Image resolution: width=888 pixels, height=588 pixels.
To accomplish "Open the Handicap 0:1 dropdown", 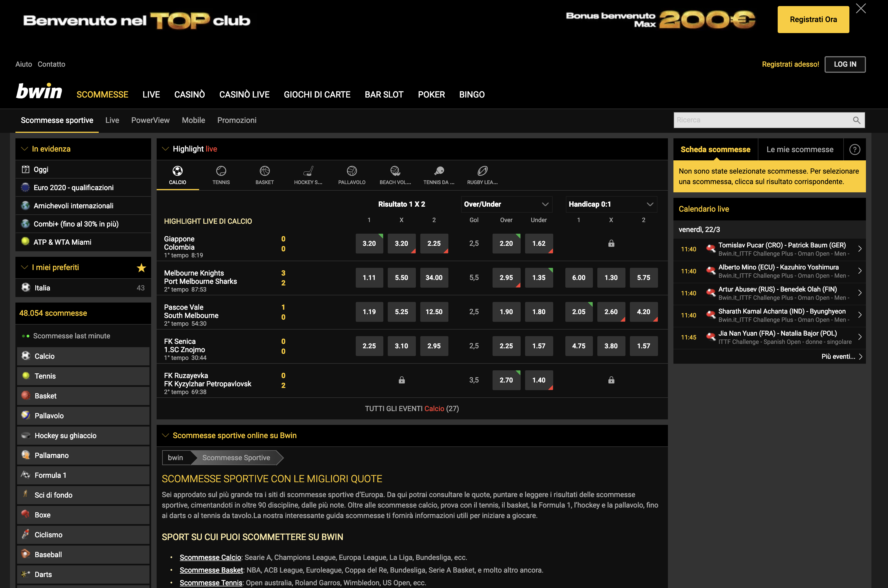I will click(x=610, y=204).
